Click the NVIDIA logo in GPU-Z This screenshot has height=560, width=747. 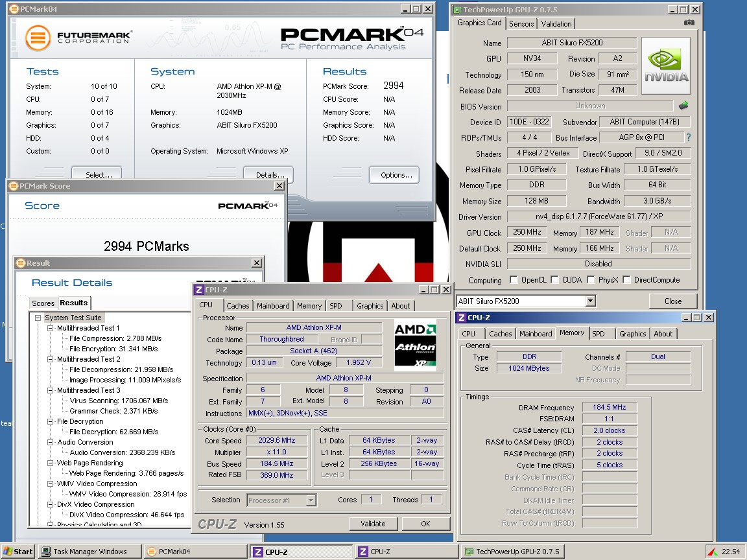[666, 65]
